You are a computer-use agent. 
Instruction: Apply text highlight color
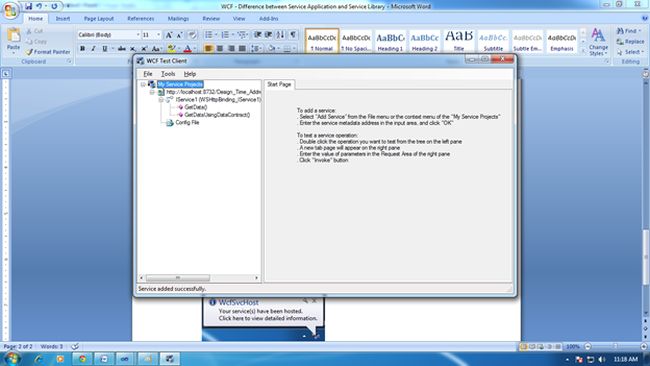pyautogui.click(x=172, y=48)
